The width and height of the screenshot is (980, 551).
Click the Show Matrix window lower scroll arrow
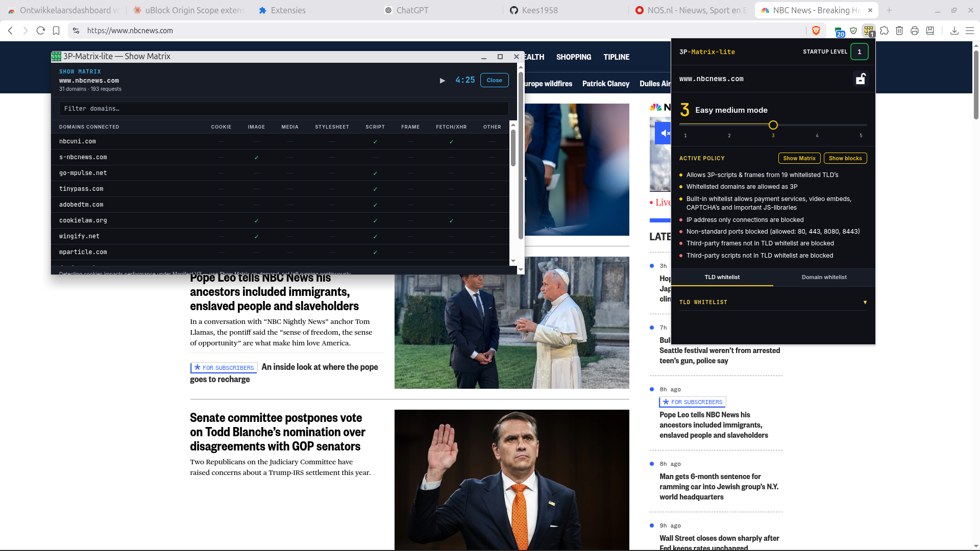tap(521, 270)
